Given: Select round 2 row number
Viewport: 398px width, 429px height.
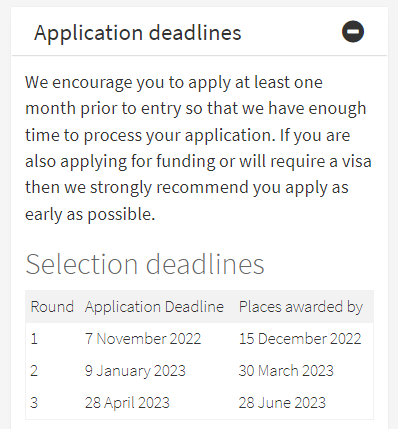Looking at the screenshot, I should tap(34, 371).
